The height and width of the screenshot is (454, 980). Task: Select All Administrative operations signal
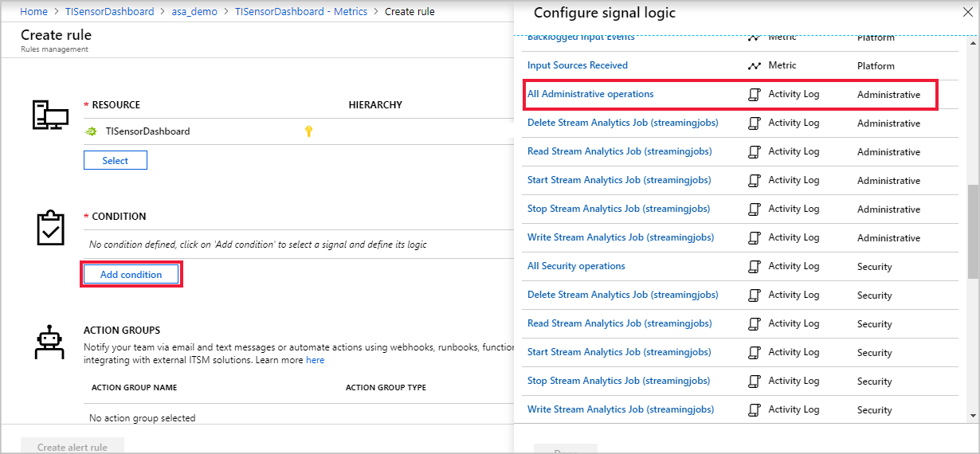pyautogui.click(x=590, y=94)
